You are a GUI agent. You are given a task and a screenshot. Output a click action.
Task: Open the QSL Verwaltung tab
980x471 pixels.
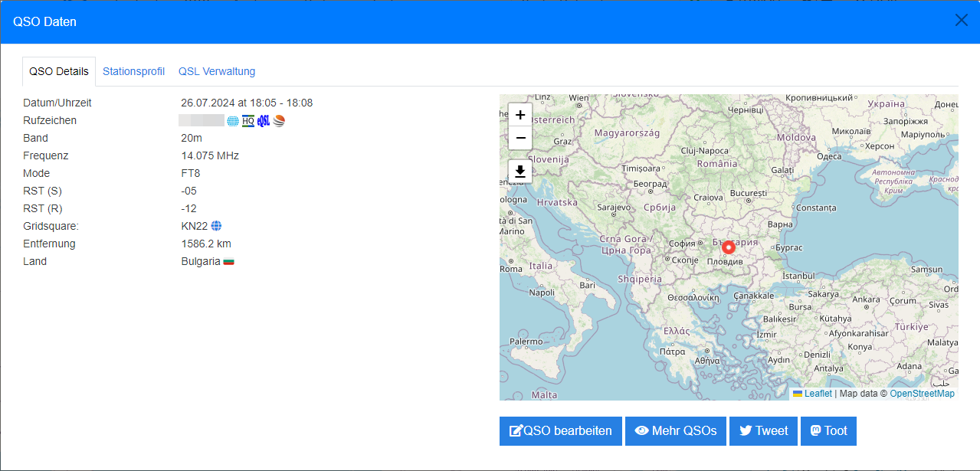pos(217,71)
